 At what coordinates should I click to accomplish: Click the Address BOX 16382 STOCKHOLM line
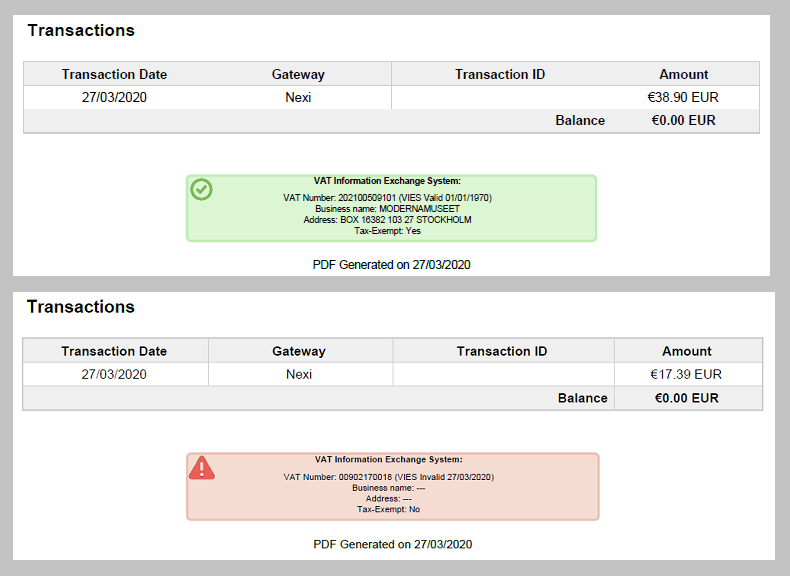pos(387,220)
